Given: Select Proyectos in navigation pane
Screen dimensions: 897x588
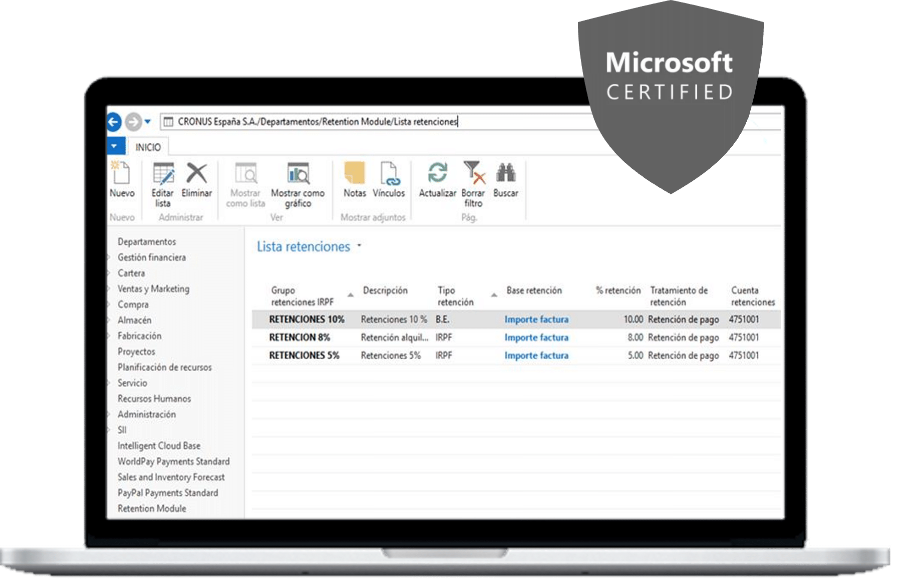Looking at the screenshot, I should (x=136, y=352).
